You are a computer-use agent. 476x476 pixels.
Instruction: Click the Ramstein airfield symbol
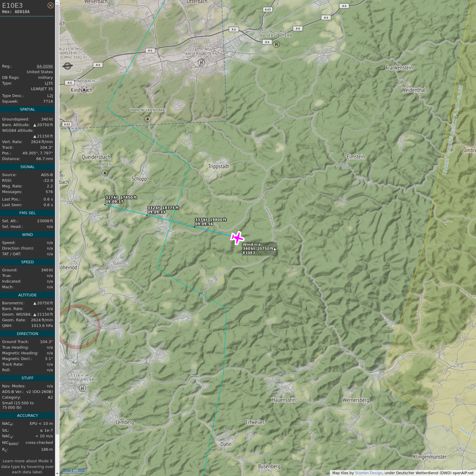67,66
